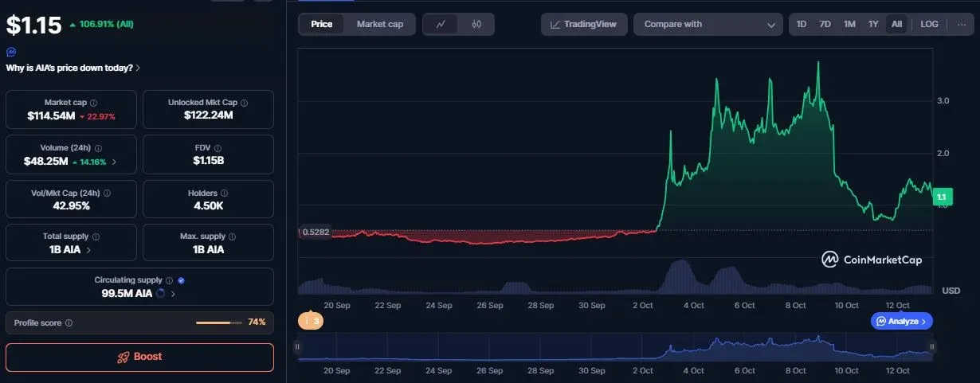Switch chart to Price view
The image size is (980, 383).
coord(322,24)
